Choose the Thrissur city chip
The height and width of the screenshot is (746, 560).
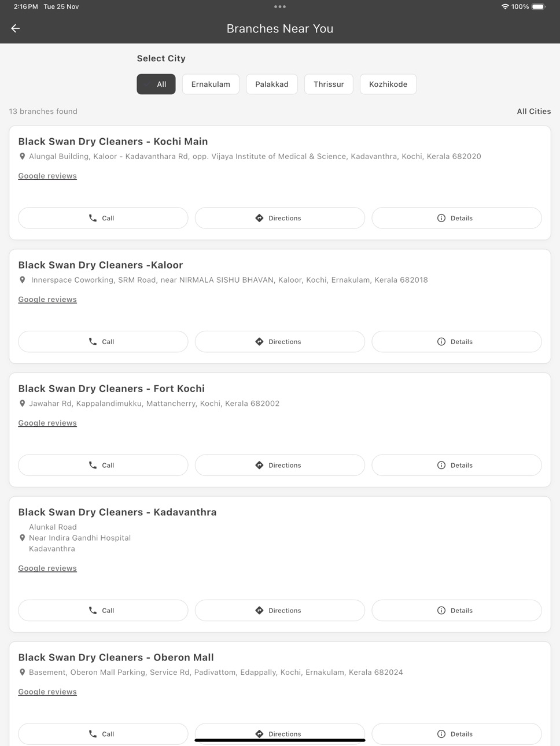[329, 84]
